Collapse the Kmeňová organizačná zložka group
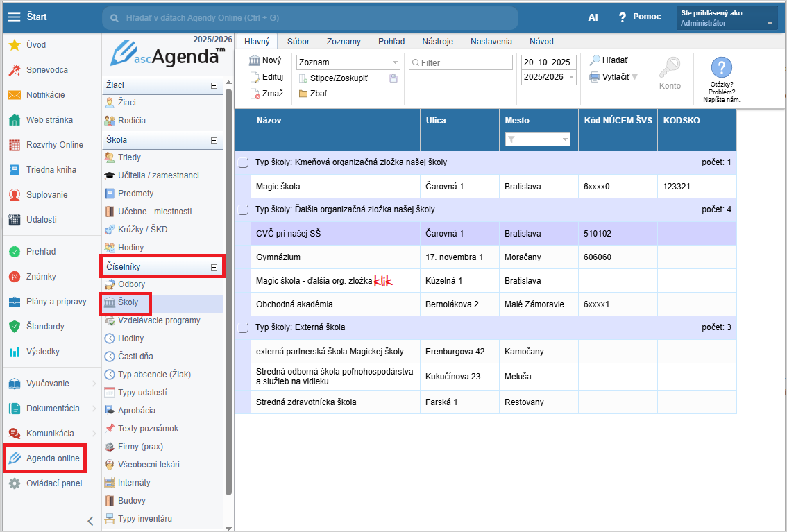Viewport: 787px width, 532px height. pos(243,162)
